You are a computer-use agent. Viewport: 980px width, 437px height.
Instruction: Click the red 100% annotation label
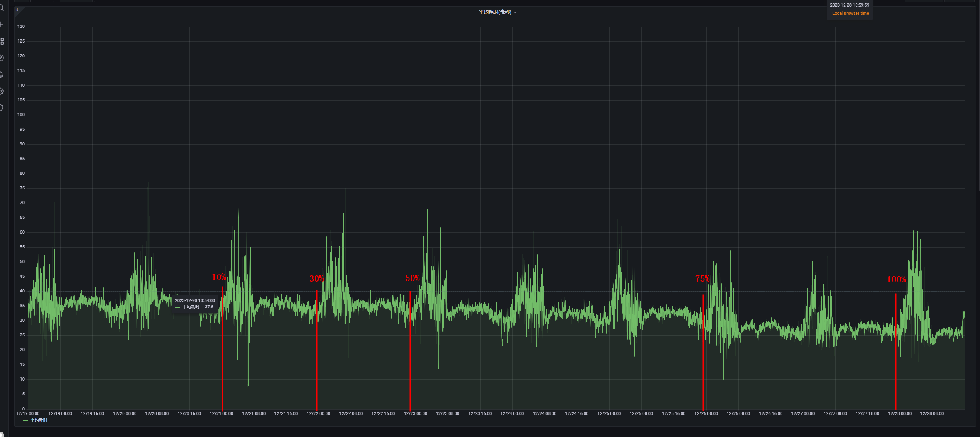(x=896, y=279)
